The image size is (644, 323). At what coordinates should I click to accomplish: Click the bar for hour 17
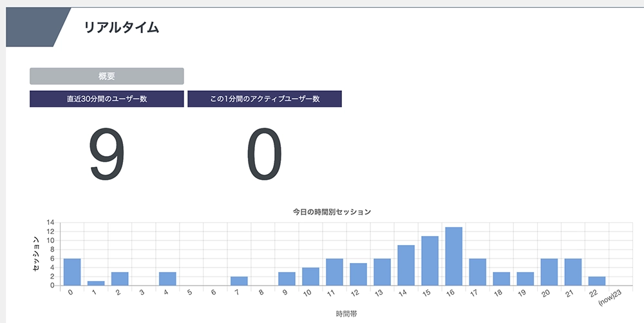coord(477,272)
